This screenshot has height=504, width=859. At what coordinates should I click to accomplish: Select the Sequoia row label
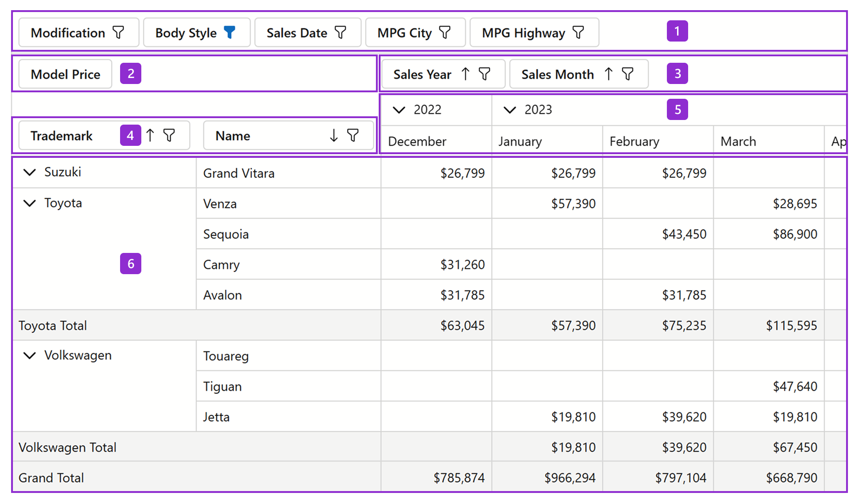(x=226, y=234)
